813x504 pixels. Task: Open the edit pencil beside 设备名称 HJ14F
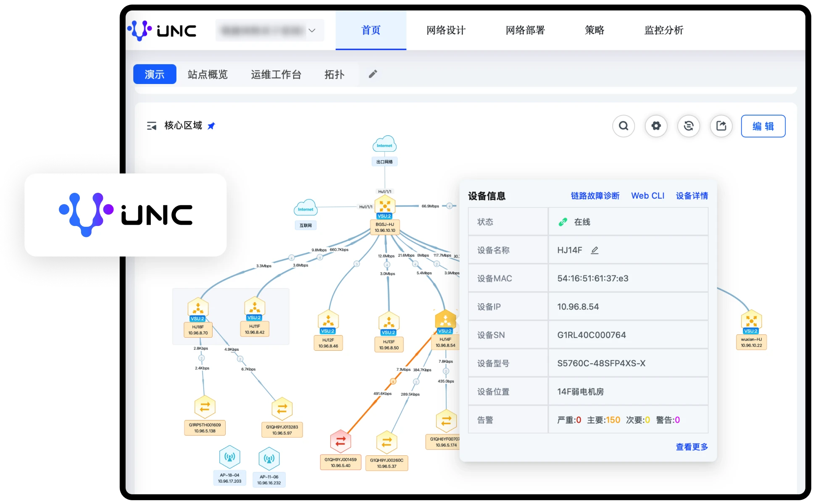point(595,250)
